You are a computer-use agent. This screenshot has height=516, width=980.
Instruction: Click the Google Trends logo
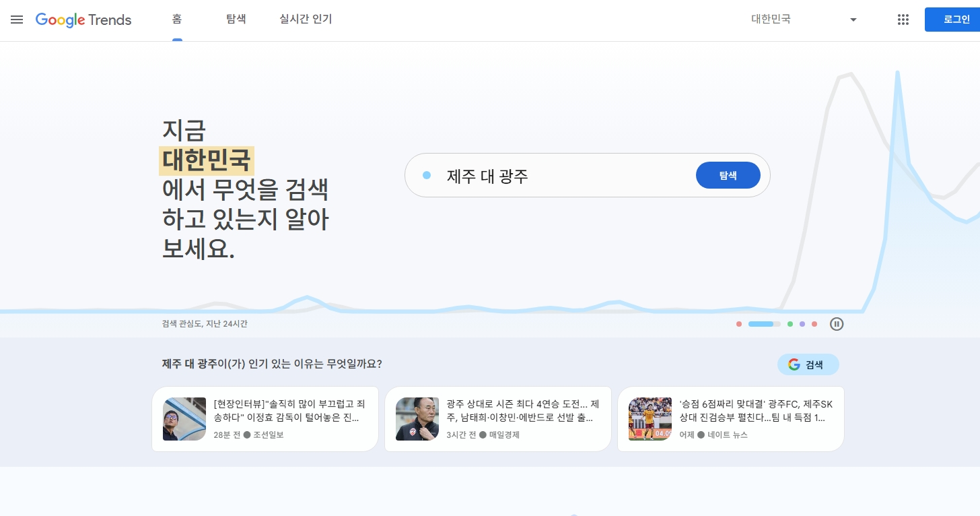[x=83, y=20]
